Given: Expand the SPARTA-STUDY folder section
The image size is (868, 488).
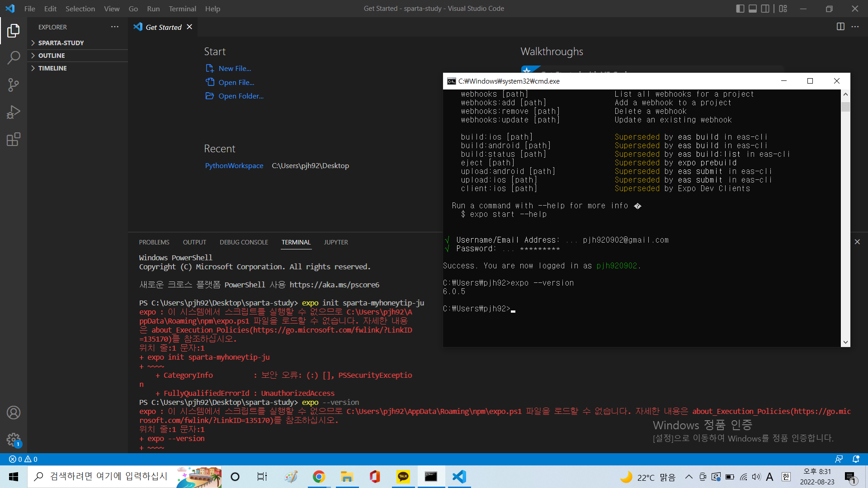Looking at the screenshot, I should tap(78, 43).
